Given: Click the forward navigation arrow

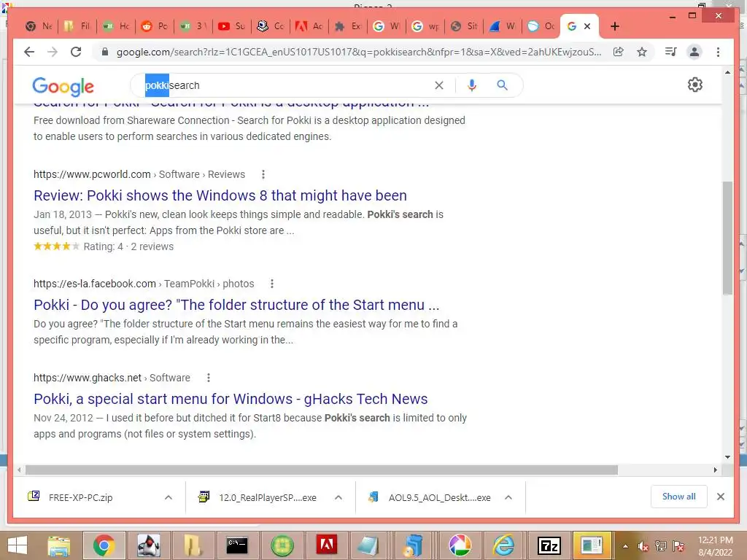Looking at the screenshot, I should (53, 52).
